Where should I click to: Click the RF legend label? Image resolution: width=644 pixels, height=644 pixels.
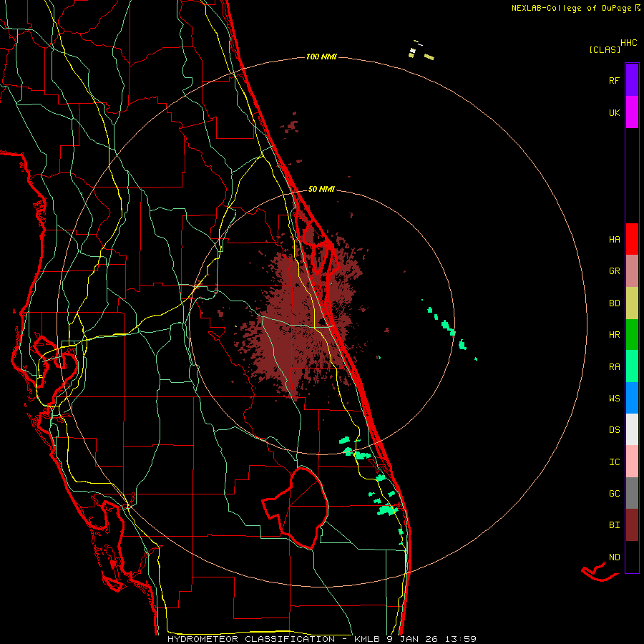pyautogui.click(x=614, y=80)
